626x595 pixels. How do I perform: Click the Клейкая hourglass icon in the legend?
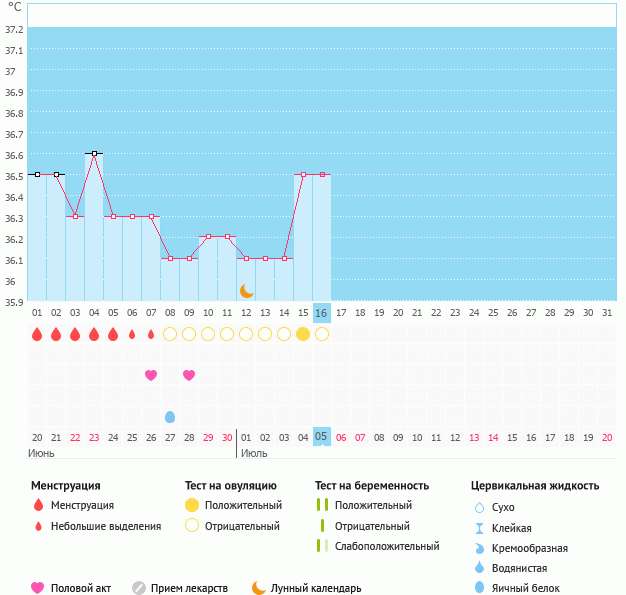[x=479, y=528]
